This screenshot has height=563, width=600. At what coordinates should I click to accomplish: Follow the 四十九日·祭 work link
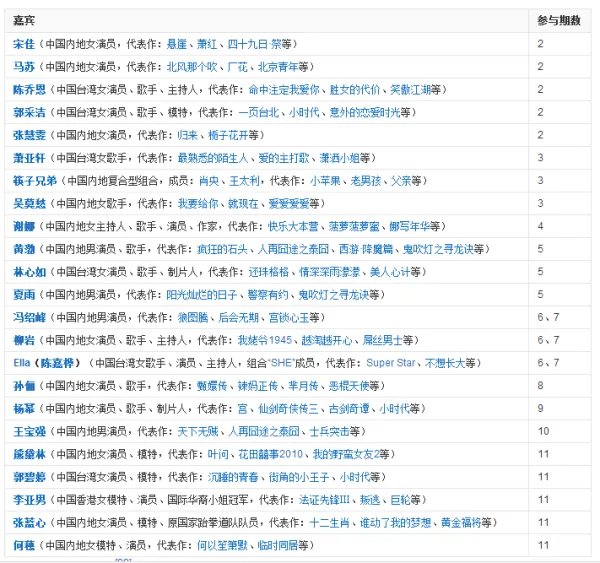254,44
